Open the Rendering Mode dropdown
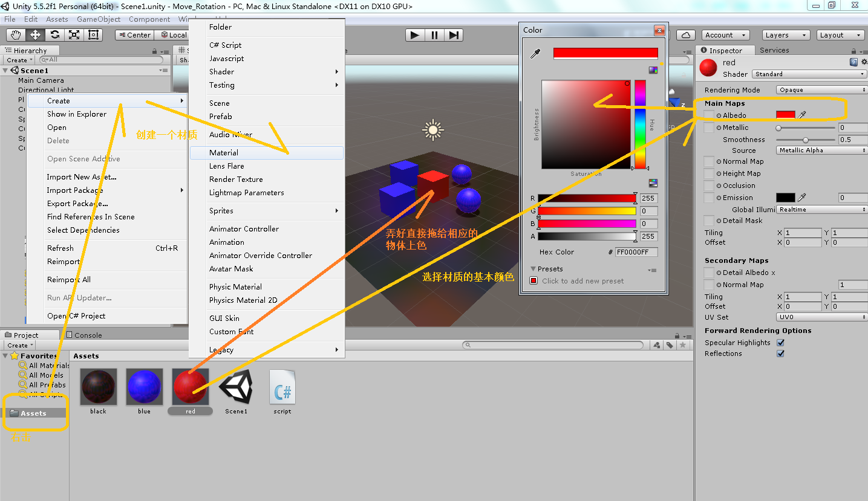 [821, 90]
